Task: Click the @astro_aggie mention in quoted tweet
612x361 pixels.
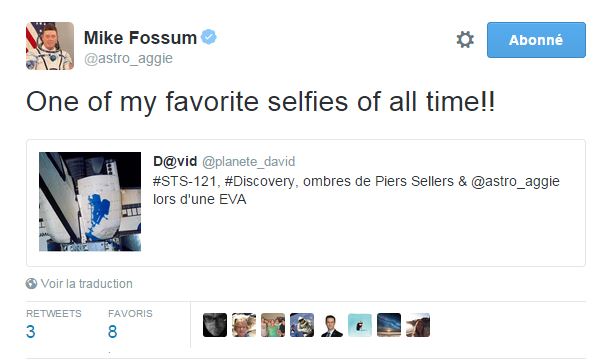Action: (516, 182)
